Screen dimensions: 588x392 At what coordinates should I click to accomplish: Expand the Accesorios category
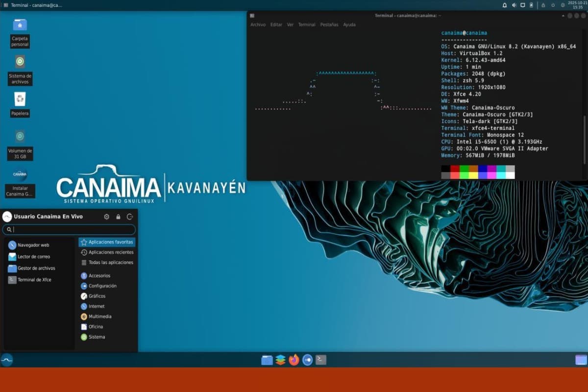coord(99,276)
